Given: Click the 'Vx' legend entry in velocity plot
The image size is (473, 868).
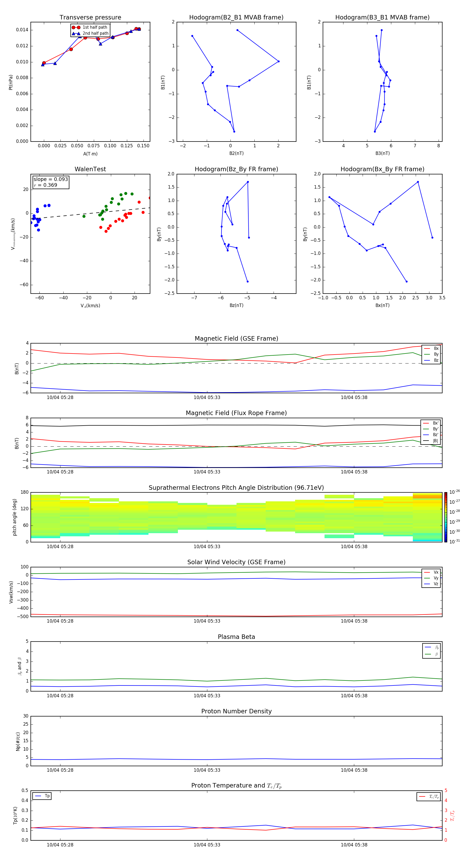Looking at the screenshot, I should click(x=431, y=572).
